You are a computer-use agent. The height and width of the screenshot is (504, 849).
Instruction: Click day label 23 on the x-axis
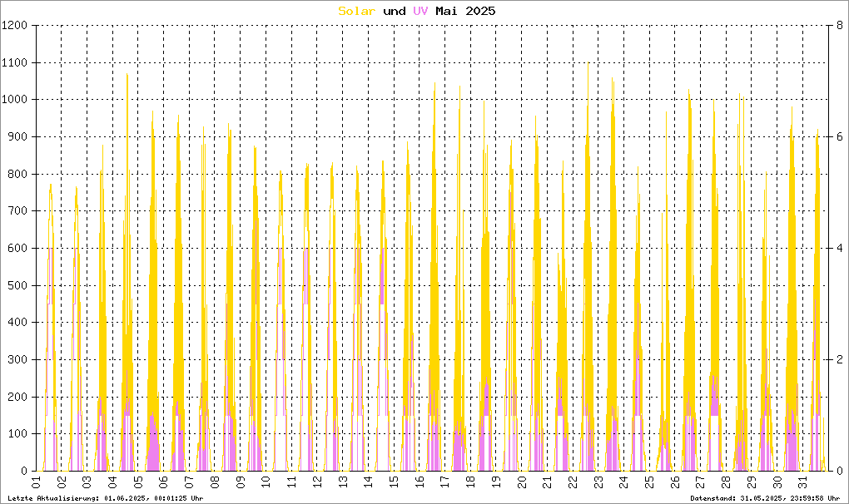coord(598,482)
